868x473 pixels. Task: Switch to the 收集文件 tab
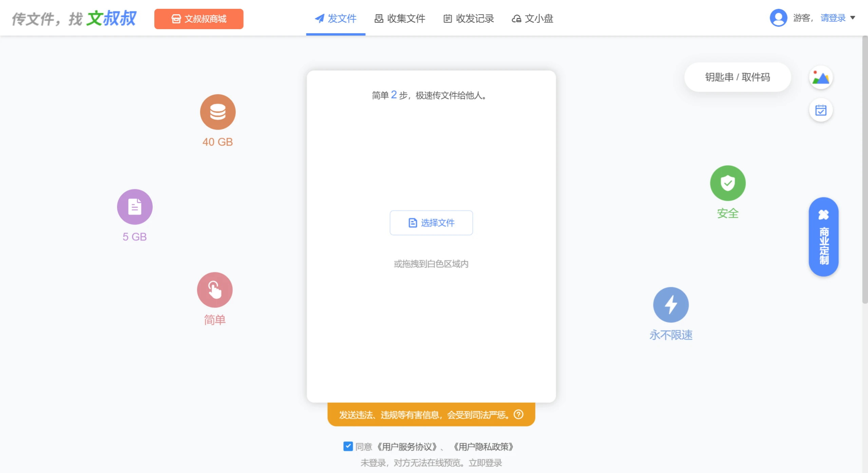(x=399, y=19)
